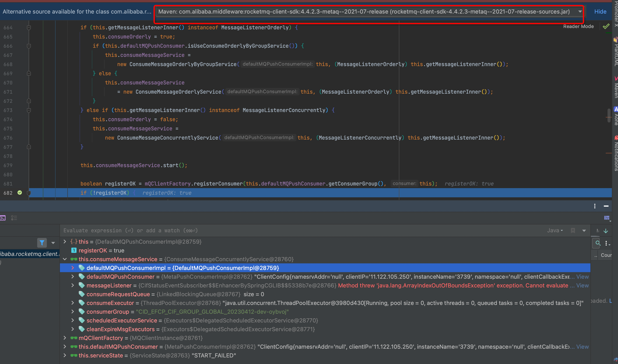
Task: Minimize the debug tool window
Action: coord(606,206)
